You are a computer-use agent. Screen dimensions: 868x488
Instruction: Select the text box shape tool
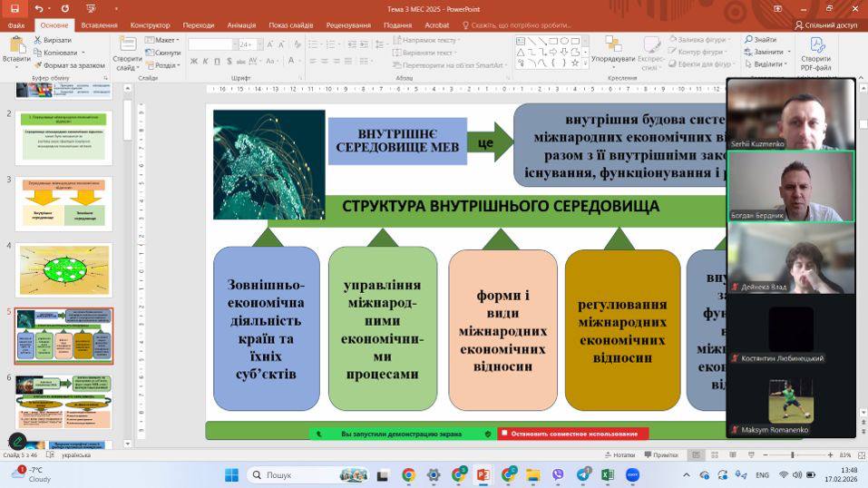pyautogui.click(x=521, y=41)
